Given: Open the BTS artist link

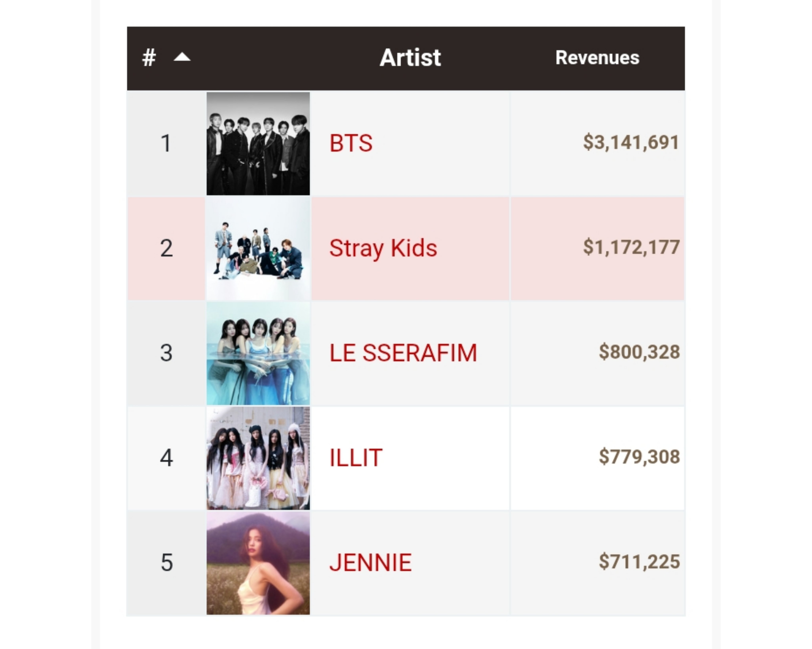Looking at the screenshot, I should (351, 143).
